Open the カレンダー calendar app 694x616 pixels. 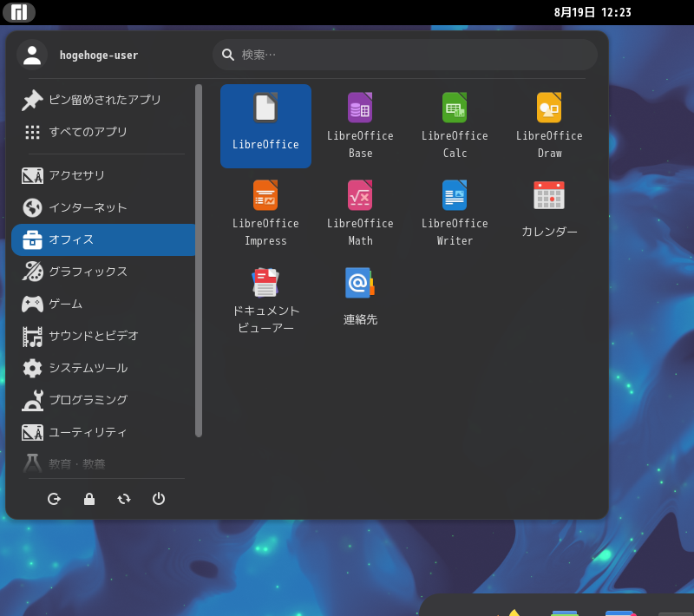click(x=549, y=213)
